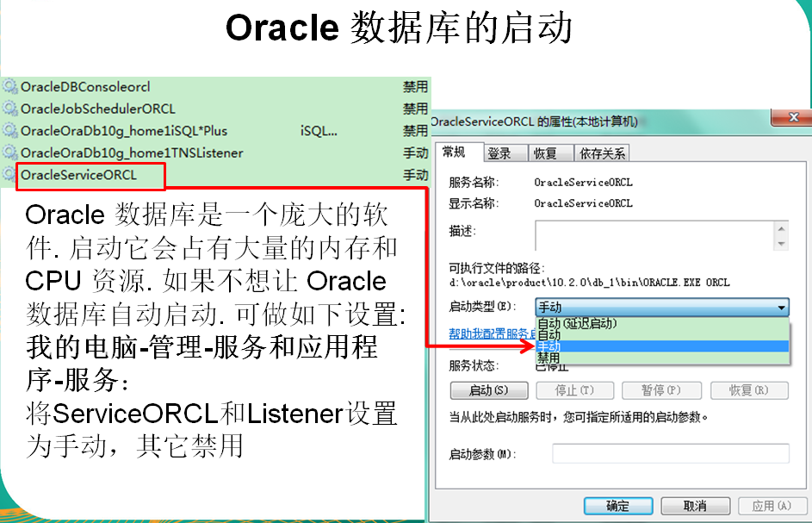Click the executable path d:\oracle\product text
Screen dimensions: 812x523
click(x=589, y=283)
